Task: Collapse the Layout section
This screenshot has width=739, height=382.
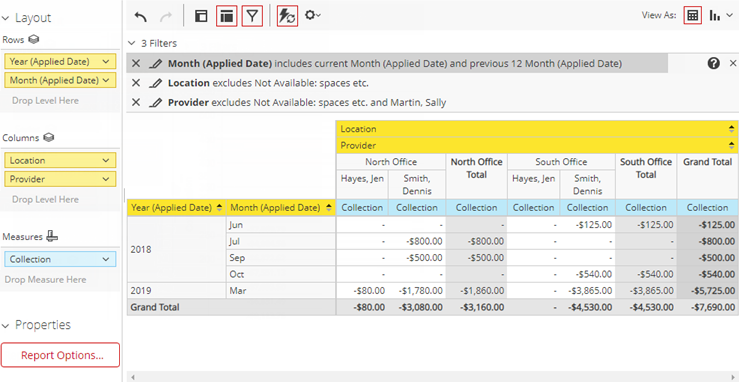Action: pos(5,18)
